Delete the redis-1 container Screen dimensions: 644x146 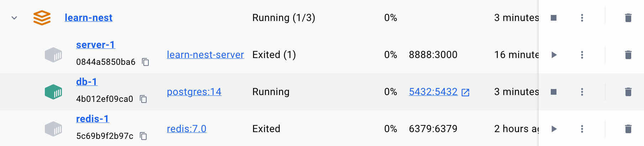628,129
